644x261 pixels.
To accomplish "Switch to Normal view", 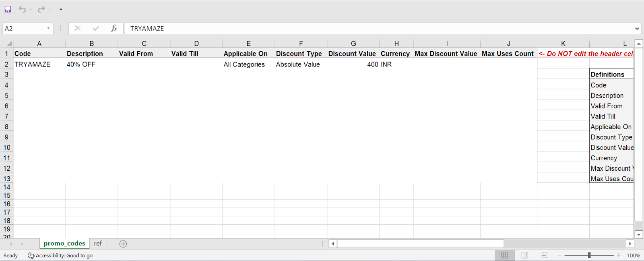I will [x=505, y=255].
